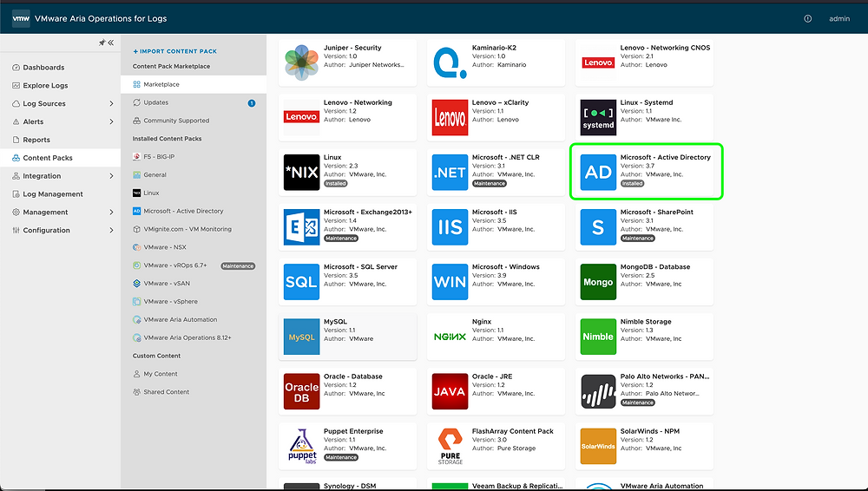Click the Juniper - Security pack icon
The height and width of the screenshot is (491, 868).
[302, 62]
